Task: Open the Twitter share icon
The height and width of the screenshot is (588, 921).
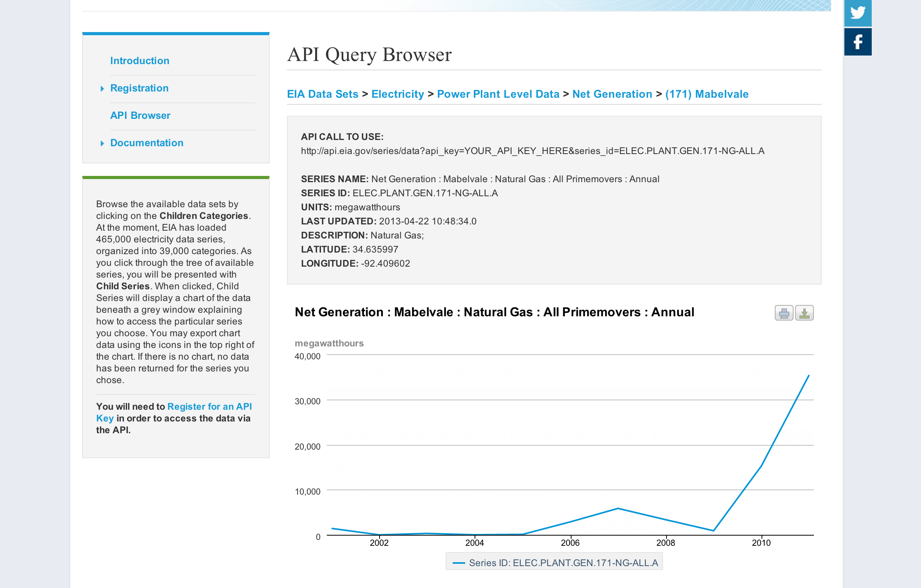Action: coord(858,13)
